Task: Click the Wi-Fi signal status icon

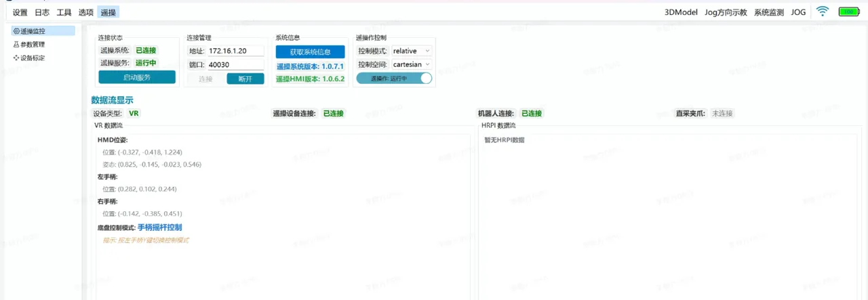Action: click(x=823, y=12)
